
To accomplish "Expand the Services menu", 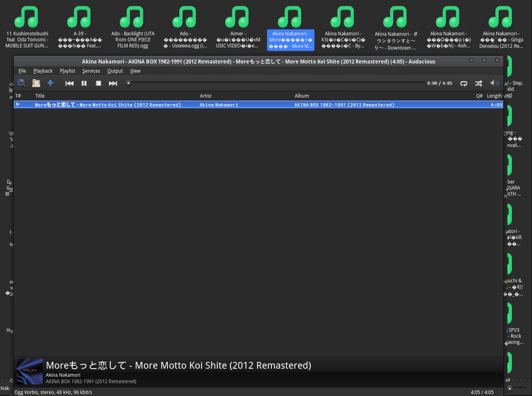I will tap(91, 71).
